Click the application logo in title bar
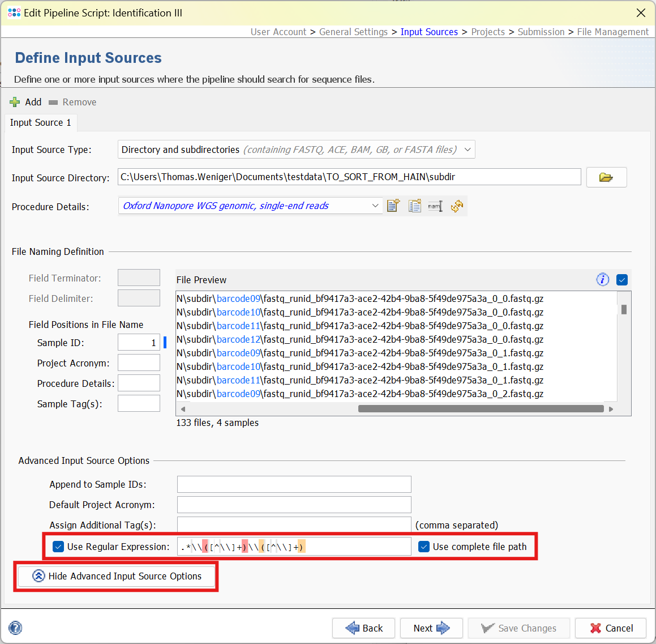 [x=14, y=13]
